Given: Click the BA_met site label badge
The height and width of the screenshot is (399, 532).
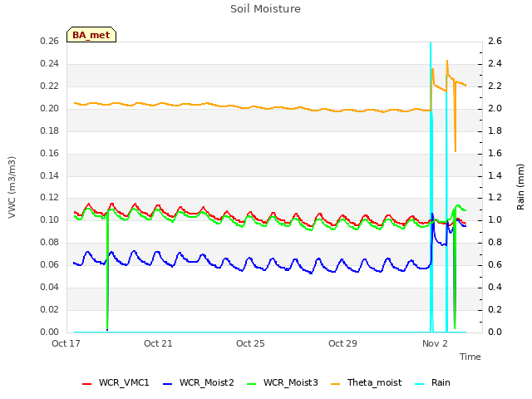Looking at the screenshot, I should [91, 35].
